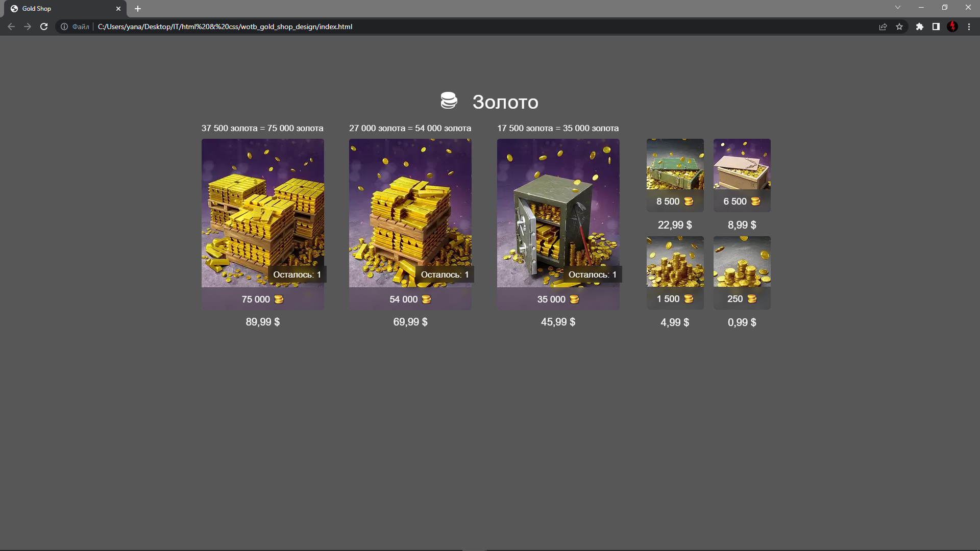Click 'Осталось: 1' badge on 35 000 card
The height and width of the screenshot is (551, 980).
(x=593, y=274)
